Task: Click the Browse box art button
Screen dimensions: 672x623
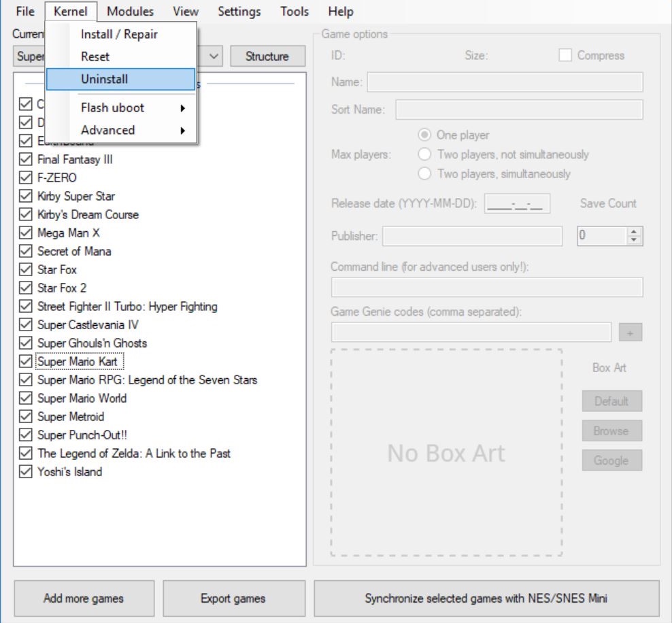Action: [611, 431]
